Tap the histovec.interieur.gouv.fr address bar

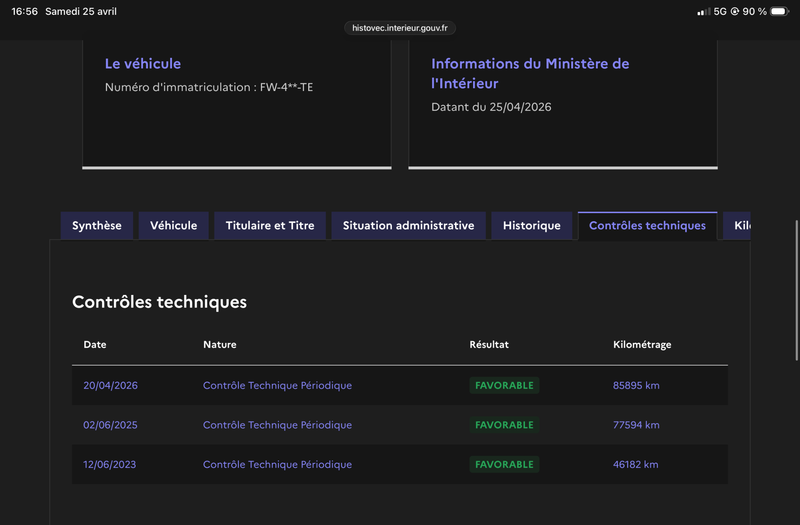click(x=400, y=28)
